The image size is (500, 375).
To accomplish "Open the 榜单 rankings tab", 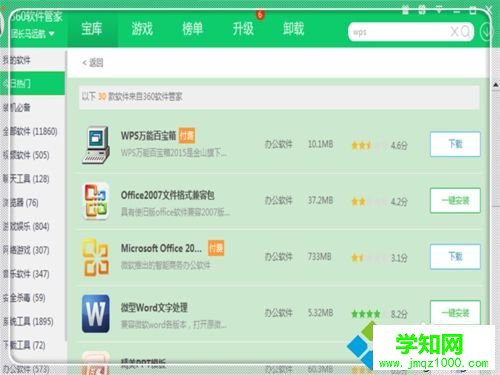I will click(193, 29).
